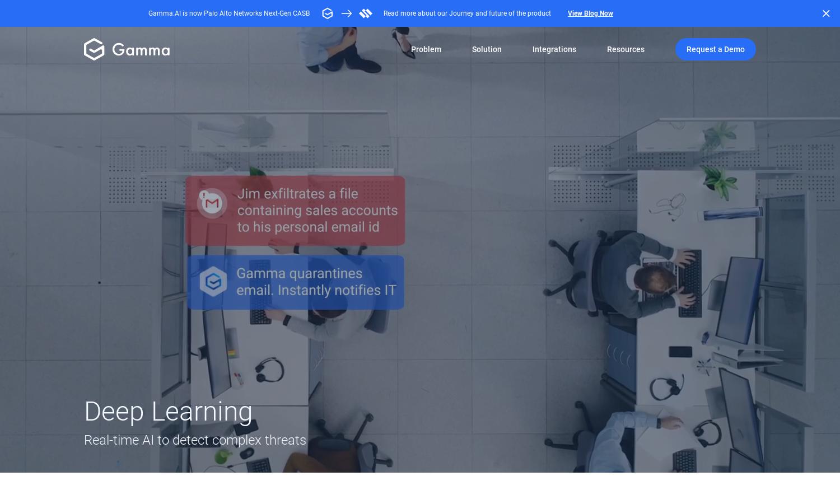This screenshot has width=840, height=504.
Task: Click the arrow icon in the banner
Action: pos(347,13)
